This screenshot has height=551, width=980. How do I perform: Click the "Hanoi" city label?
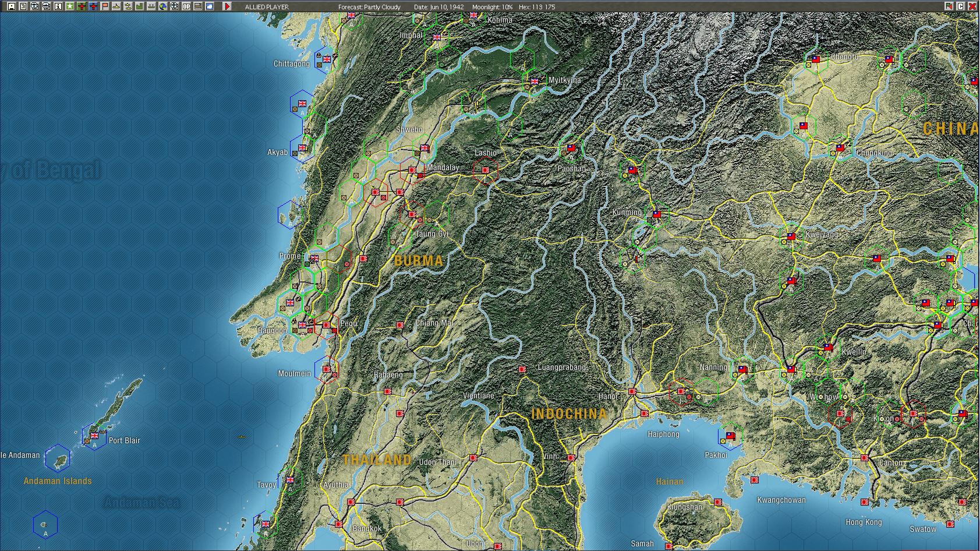click(608, 396)
